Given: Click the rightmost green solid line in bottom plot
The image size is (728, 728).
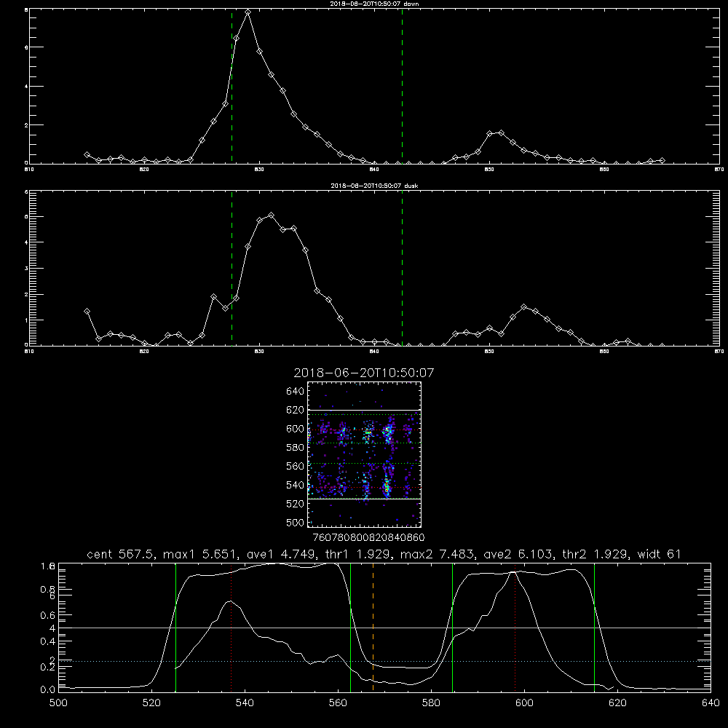Looking at the screenshot, I should (x=594, y=627).
